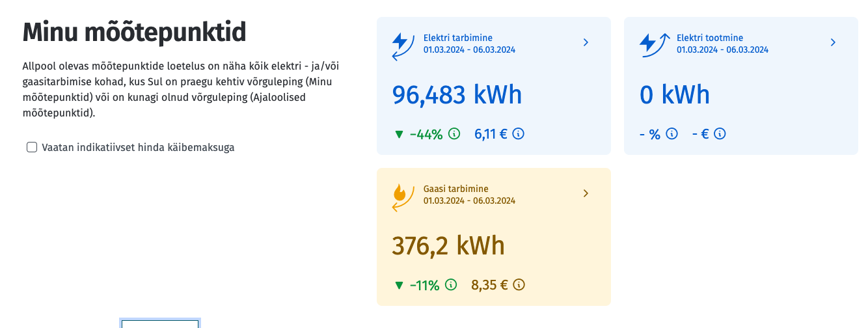The width and height of the screenshot is (868, 328).
Task: Open the Elektri tootmine title link
Action: pyautogui.click(x=710, y=38)
